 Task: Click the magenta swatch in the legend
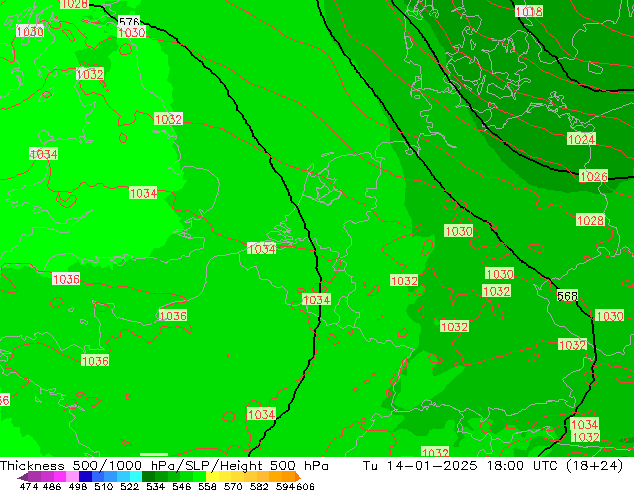(x=59, y=476)
